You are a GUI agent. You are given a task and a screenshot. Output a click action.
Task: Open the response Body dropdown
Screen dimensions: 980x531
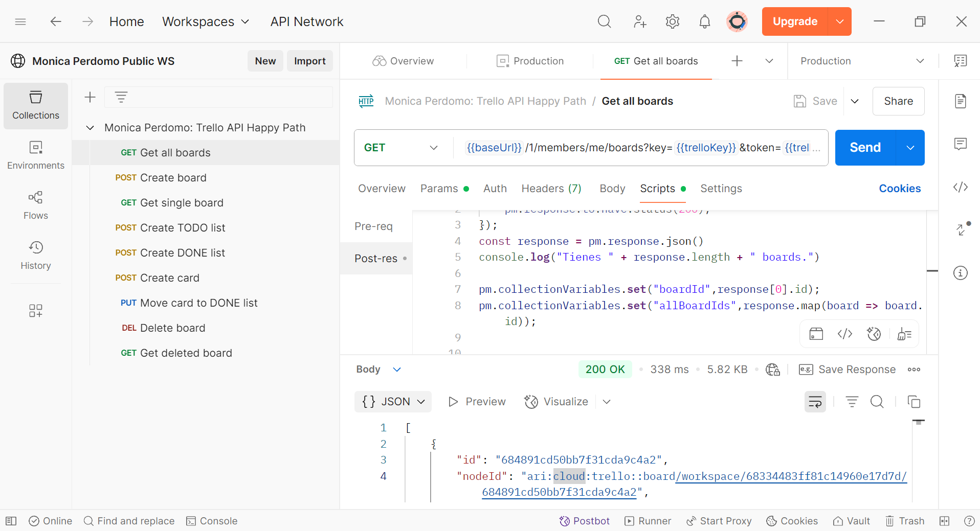coord(378,370)
